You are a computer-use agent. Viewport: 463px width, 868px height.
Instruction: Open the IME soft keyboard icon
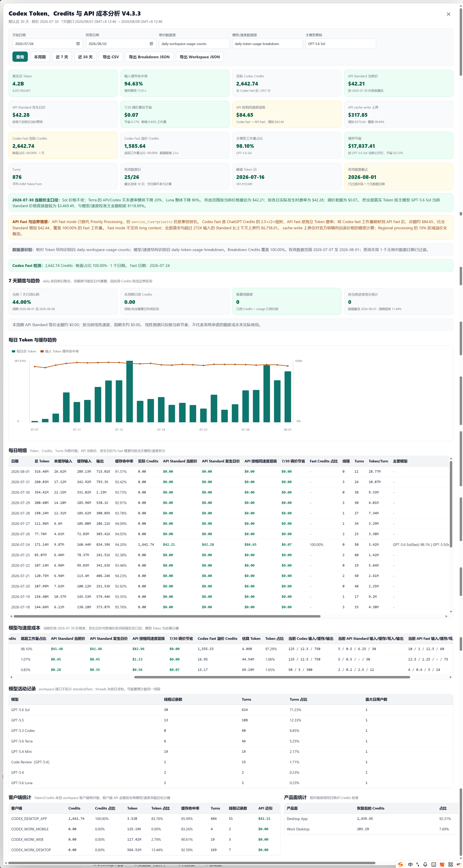[434, 864]
